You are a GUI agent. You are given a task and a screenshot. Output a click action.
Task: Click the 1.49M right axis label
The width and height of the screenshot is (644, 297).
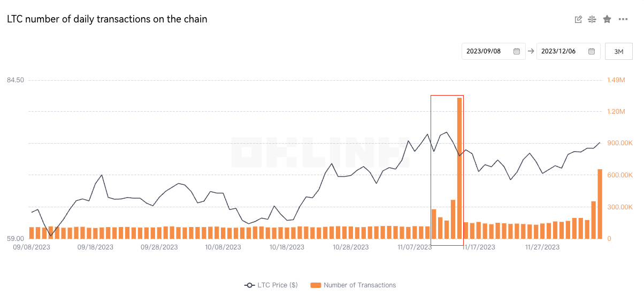click(x=616, y=80)
